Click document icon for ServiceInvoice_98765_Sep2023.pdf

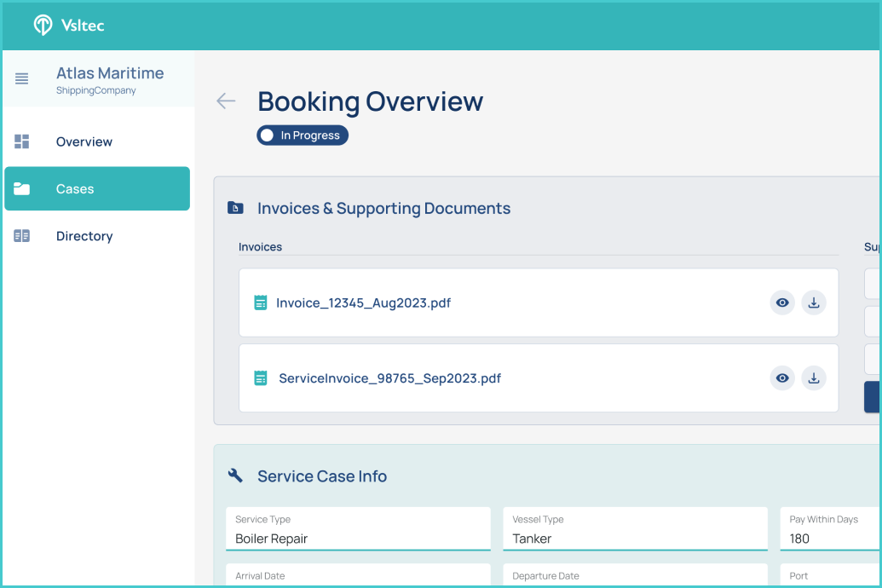[x=261, y=378]
